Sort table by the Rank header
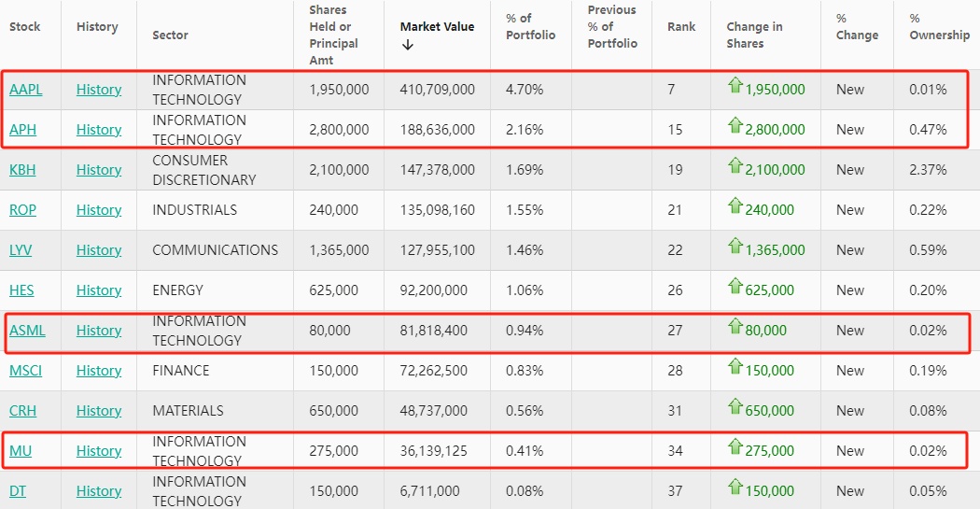The height and width of the screenshot is (509, 980). (681, 27)
